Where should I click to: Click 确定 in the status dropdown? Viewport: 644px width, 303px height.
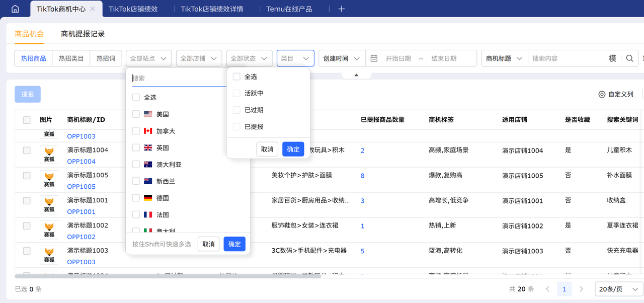(x=293, y=149)
